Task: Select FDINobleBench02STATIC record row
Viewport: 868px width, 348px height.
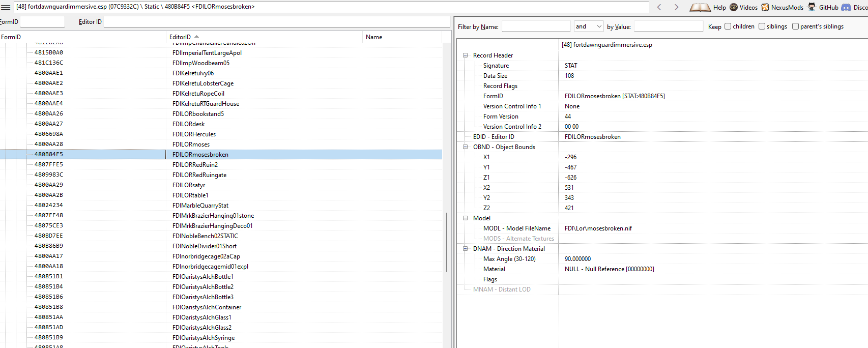Action: click(x=221, y=236)
